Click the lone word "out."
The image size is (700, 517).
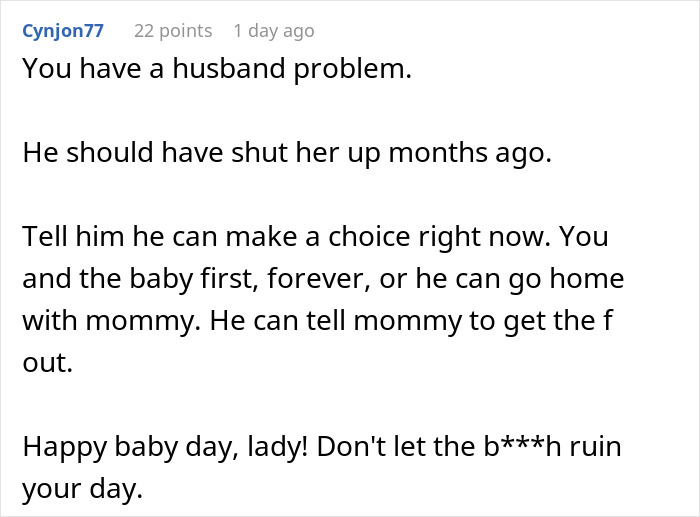click(x=47, y=364)
